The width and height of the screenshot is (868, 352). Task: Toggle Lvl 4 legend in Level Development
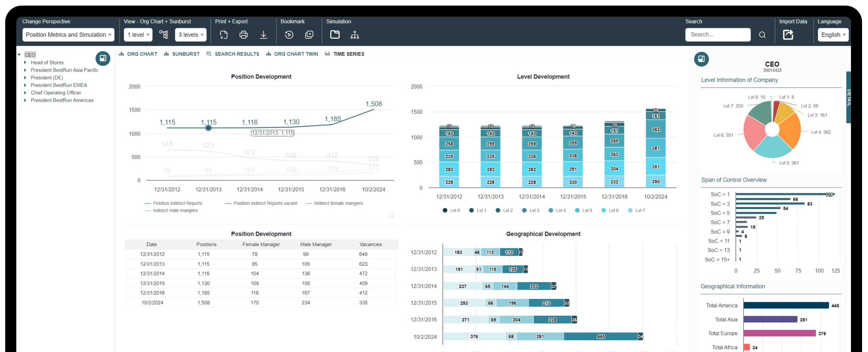click(557, 210)
